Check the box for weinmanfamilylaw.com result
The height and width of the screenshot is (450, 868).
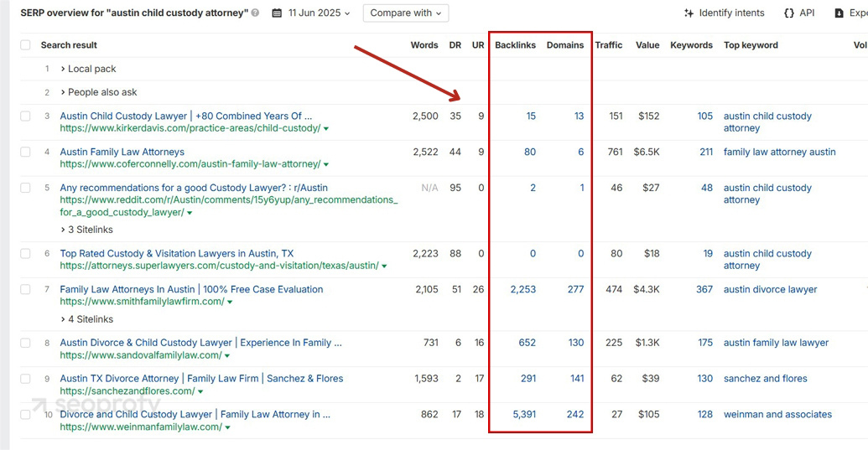tap(25, 414)
